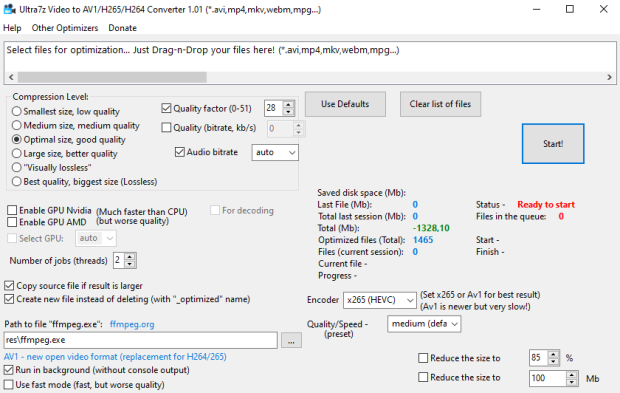Open the AV1 new open video format link
The width and height of the screenshot is (620, 393).
[115, 357]
